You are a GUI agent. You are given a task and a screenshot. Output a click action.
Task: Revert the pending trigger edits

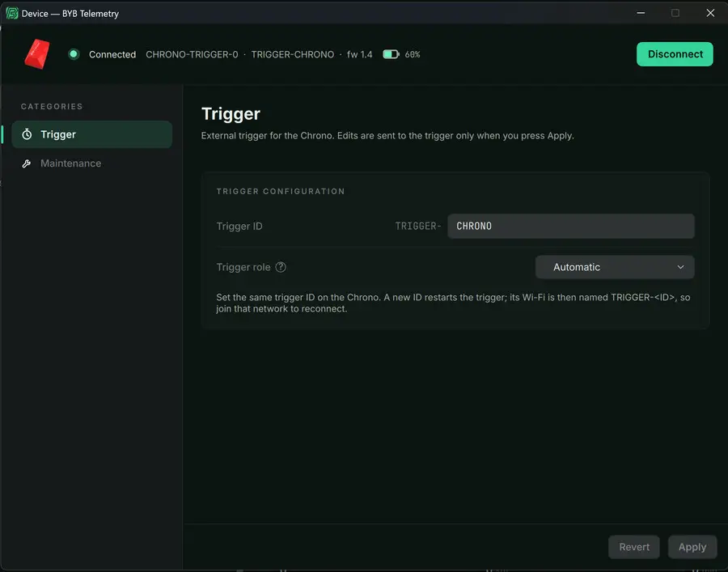click(x=633, y=547)
